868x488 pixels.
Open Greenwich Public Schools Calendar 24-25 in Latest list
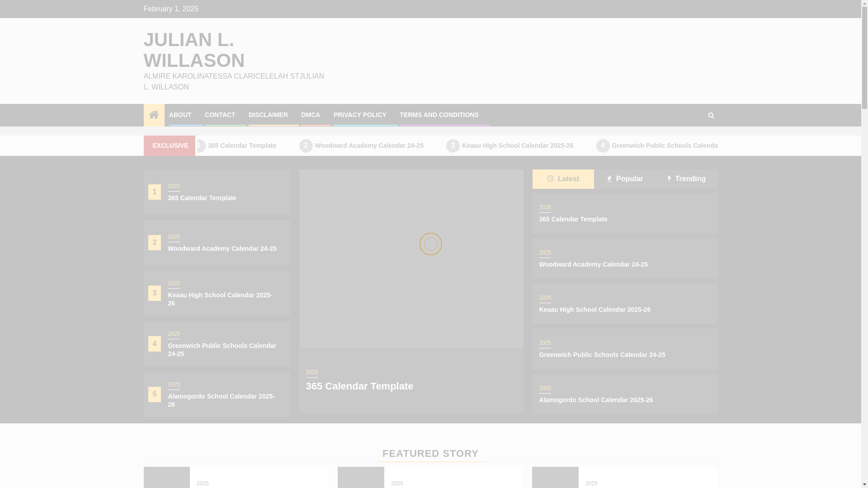[602, 355]
